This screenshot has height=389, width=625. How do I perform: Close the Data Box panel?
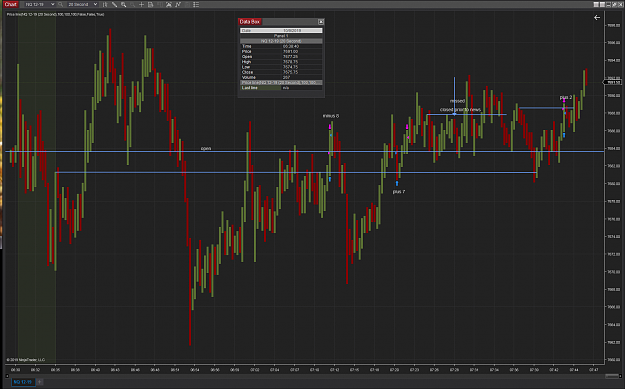coord(320,22)
